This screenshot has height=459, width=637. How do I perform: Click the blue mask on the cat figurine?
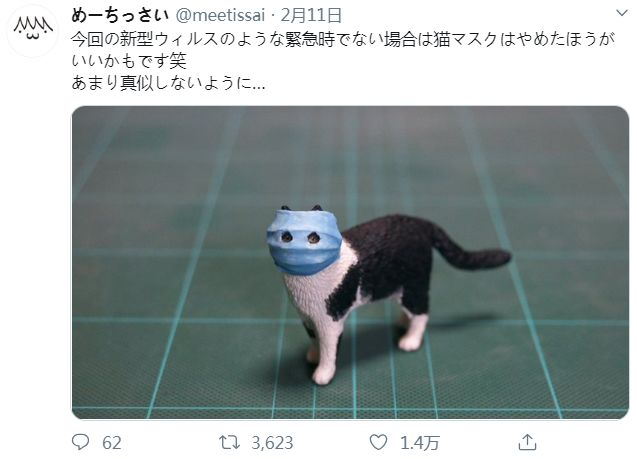coord(304,243)
